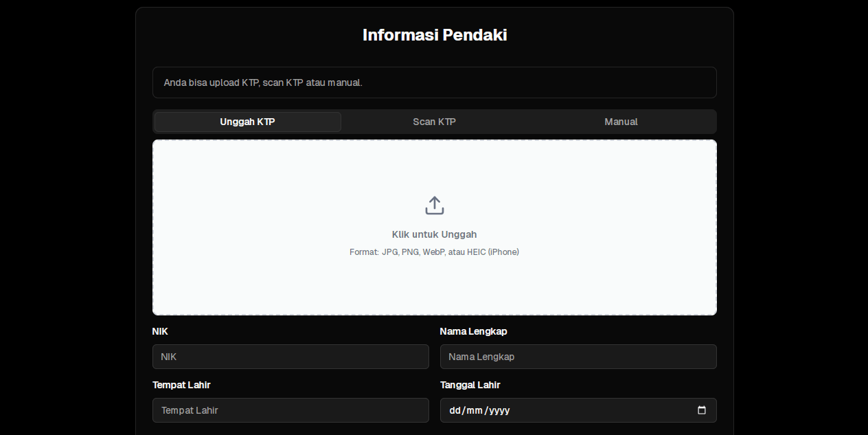Click inside the Nama Lengkap field

(x=578, y=357)
